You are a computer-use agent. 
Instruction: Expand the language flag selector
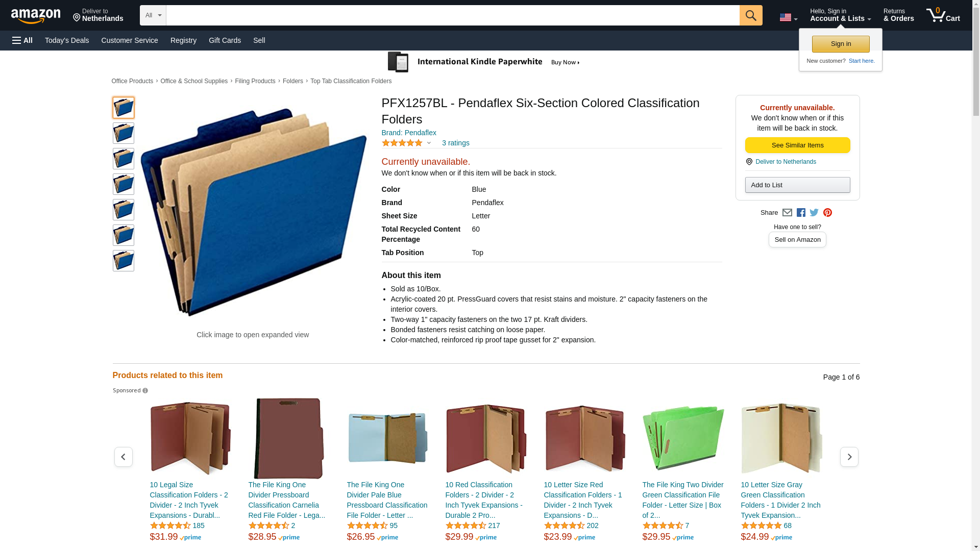(x=788, y=17)
